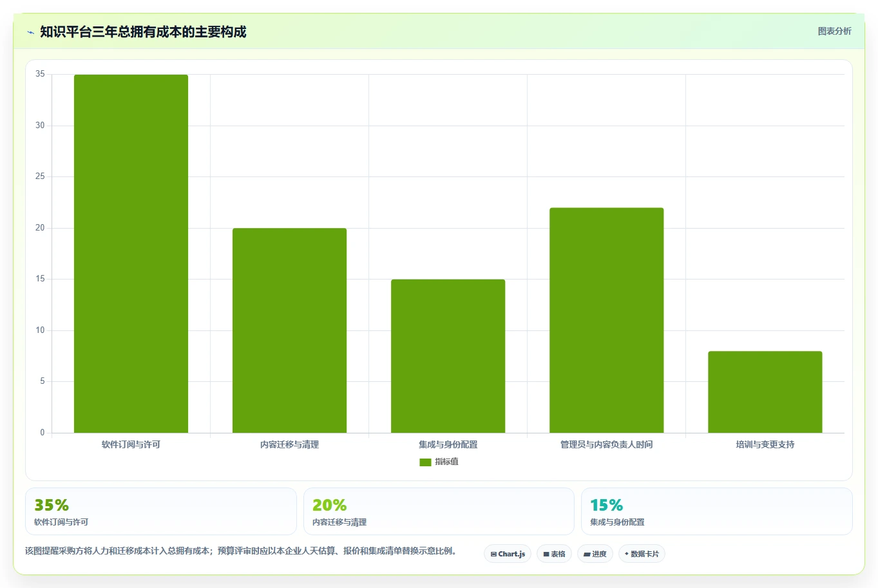Click the chart icon beside the title
This screenshot has height=588, width=878.
coord(30,32)
